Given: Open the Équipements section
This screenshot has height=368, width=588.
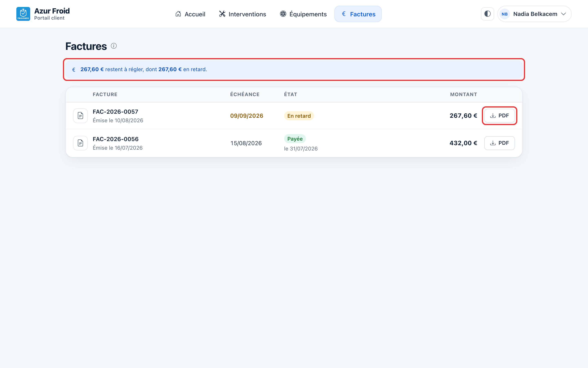Looking at the screenshot, I should click(303, 14).
